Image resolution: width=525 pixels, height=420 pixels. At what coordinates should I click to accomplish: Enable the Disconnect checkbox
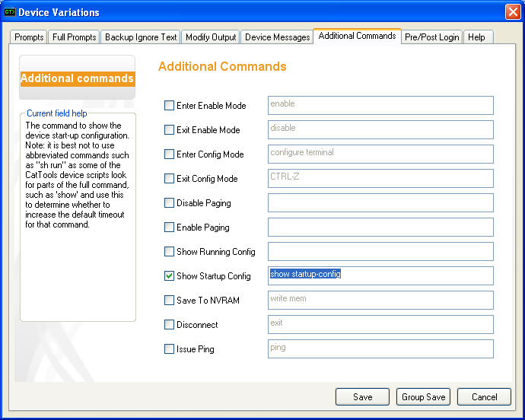[169, 325]
